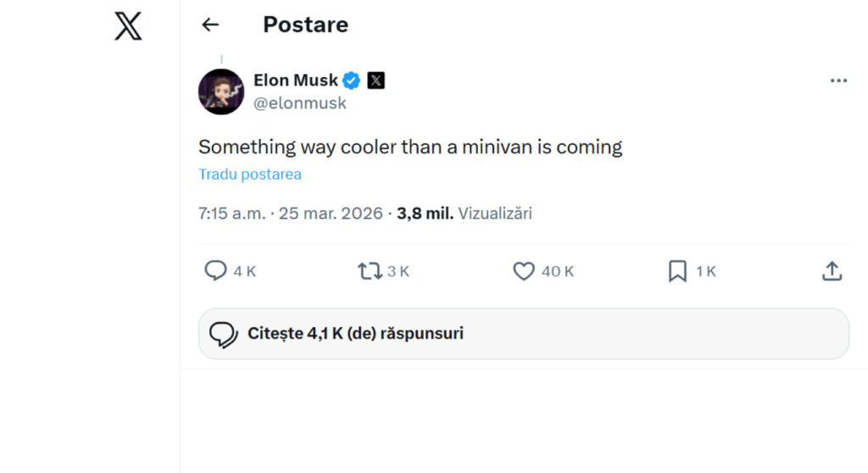Click the Postare page heading
The height and width of the screenshot is (473, 868).
point(305,25)
